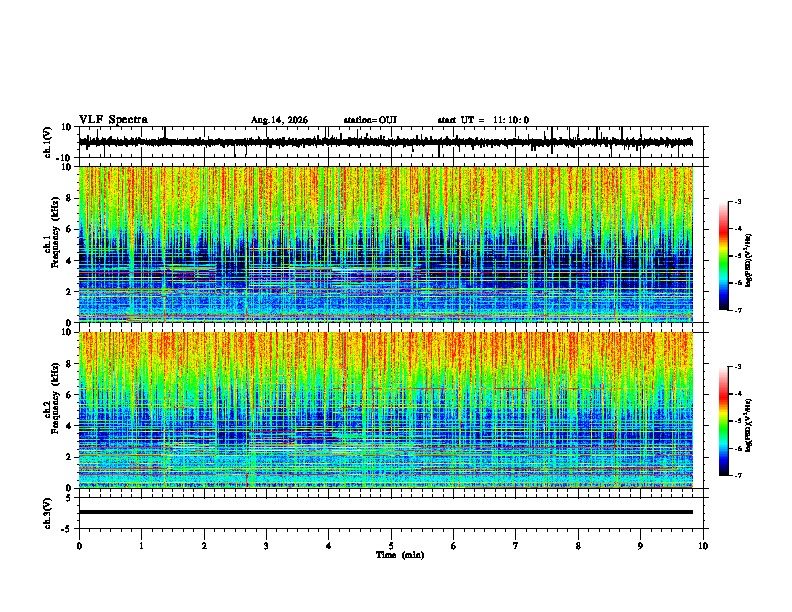Click the ch.2 spectrogram panel

coord(386,410)
